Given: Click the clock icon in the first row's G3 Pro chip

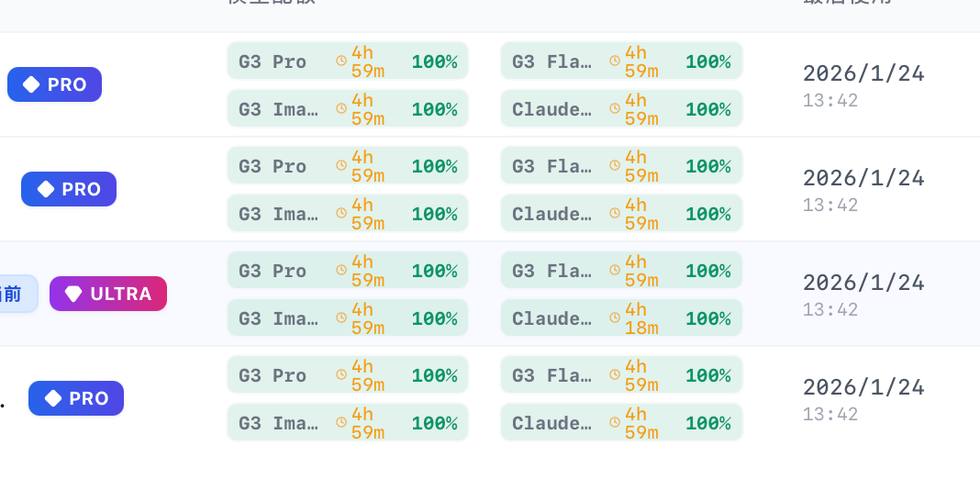Looking at the screenshot, I should pyautogui.click(x=341, y=61).
